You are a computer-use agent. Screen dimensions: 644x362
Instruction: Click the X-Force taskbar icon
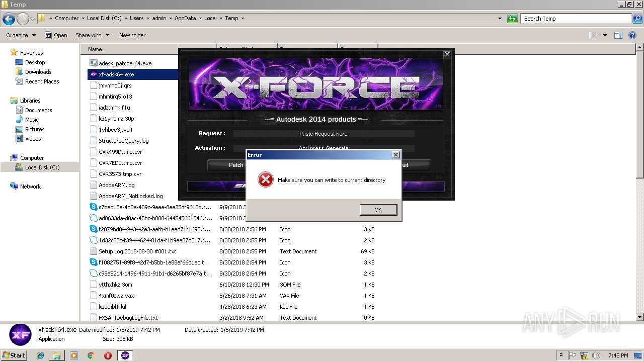coord(125,355)
